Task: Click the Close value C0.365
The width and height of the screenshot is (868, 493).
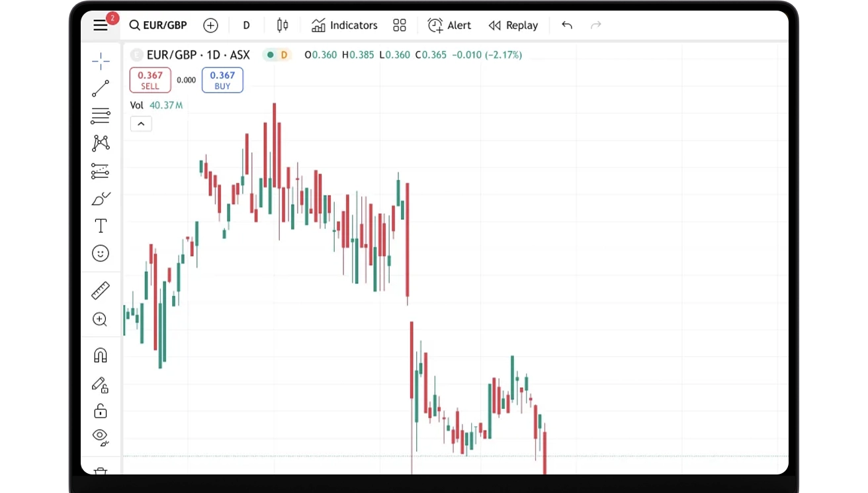Action: pos(431,55)
